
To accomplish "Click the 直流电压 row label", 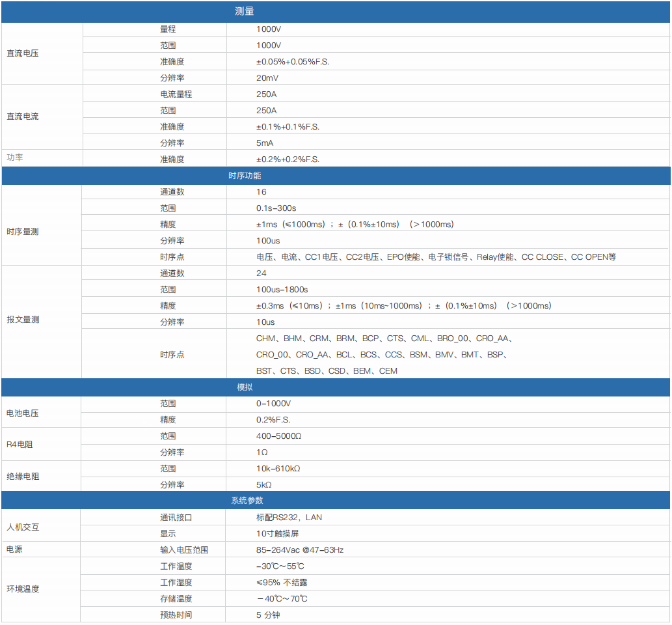I will (23, 53).
